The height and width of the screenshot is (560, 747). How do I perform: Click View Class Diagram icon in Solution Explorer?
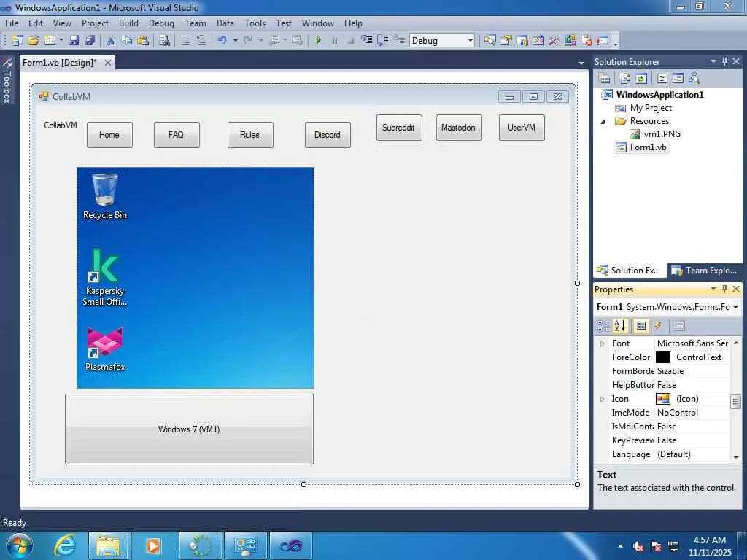(694, 79)
